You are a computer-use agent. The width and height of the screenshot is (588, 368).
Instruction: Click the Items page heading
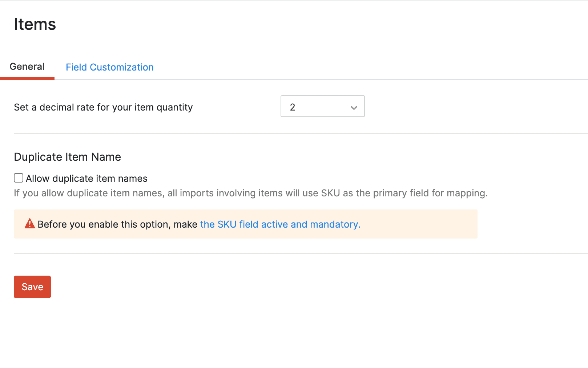pyautogui.click(x=35, y=24)
